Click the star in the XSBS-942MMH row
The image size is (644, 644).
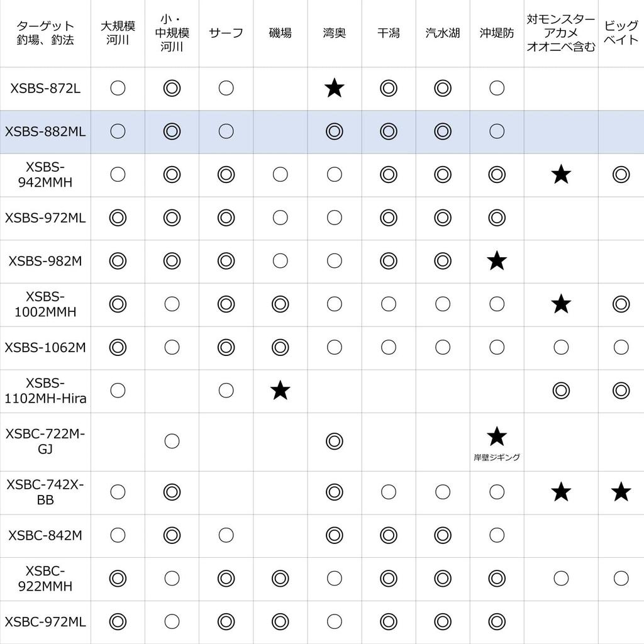tap(560, 175)
